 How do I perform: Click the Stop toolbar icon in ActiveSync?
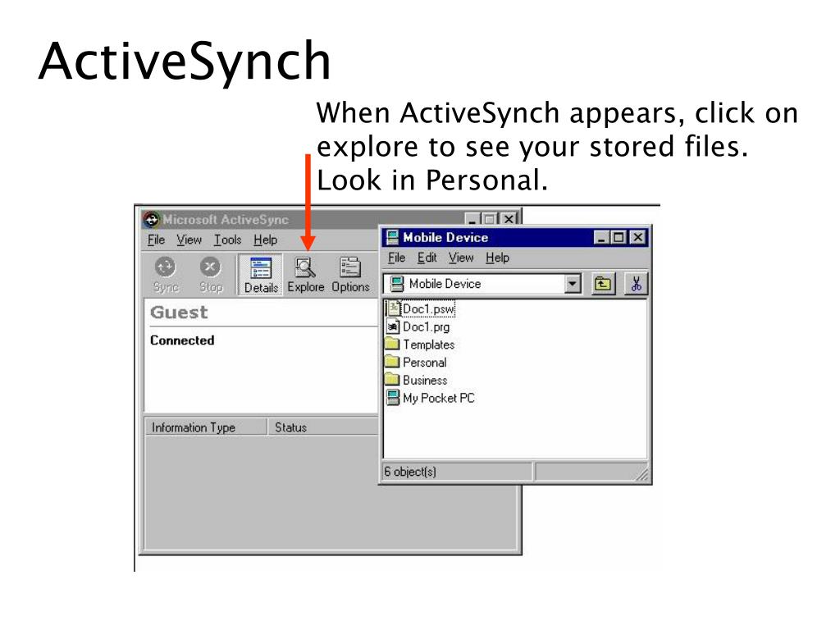[x=211, y=275]
